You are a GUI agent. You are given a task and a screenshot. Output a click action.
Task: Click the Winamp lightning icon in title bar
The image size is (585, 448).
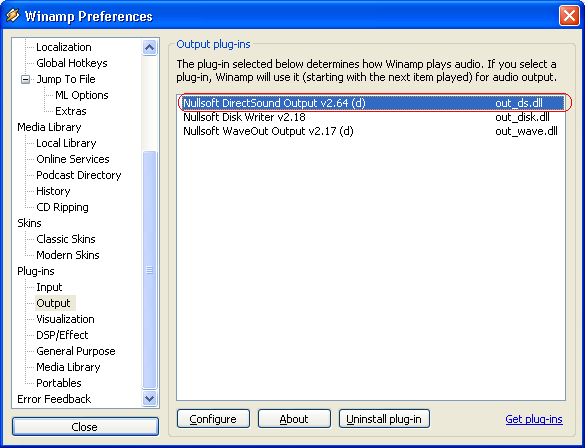point(13,16)
